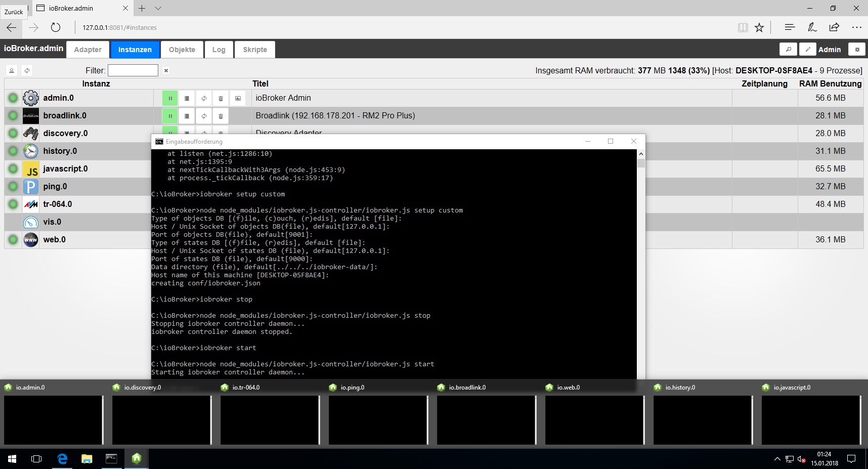Click the tr-064.0 AVM icon
The width and height of the screenshot is (868, 469).
[31, 204]
